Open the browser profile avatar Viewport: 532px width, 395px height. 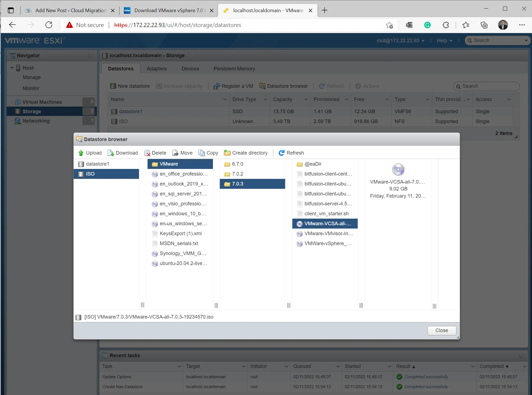click(x=503, y=25)
